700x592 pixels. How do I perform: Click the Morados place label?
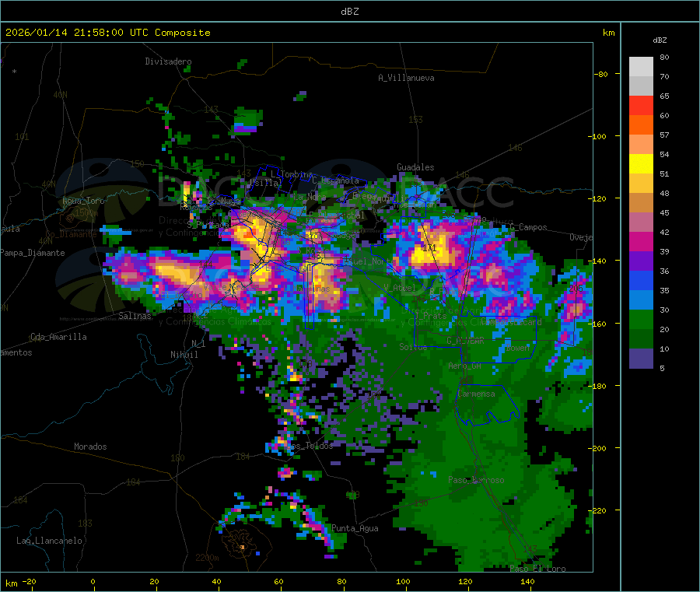point(90,447)
